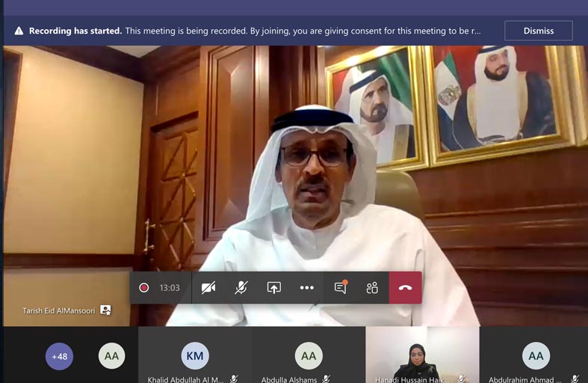Expand the +48 additional participants bubble
The image size is (588, 383).
tap(59, 356)
